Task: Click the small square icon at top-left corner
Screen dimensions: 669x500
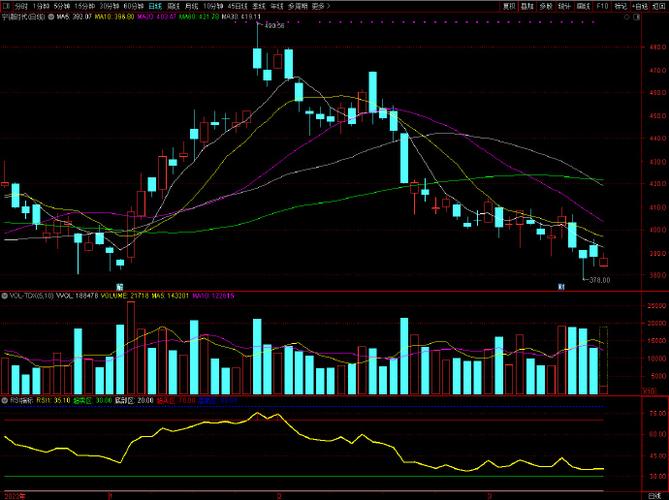Action: [x=5, y=5]
